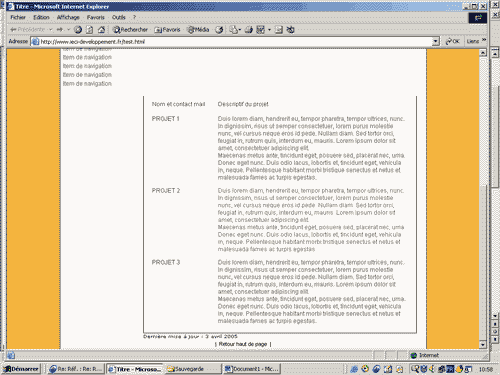Open the Fichier menu

pyautogui.click(x=18, y=17)
